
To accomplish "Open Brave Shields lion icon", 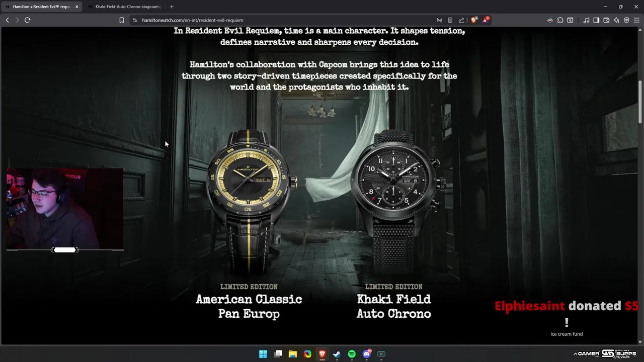I will tap(474, 20).
